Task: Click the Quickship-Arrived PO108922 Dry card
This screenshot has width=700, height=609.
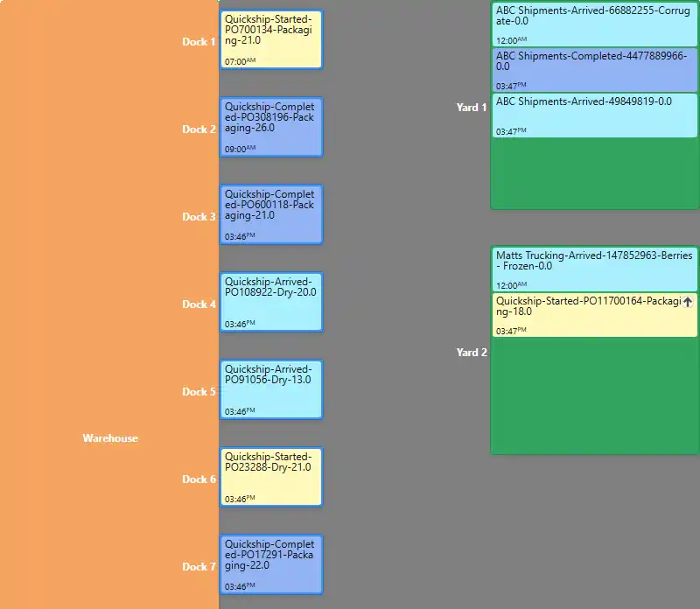Action: (x=270, y=302)
